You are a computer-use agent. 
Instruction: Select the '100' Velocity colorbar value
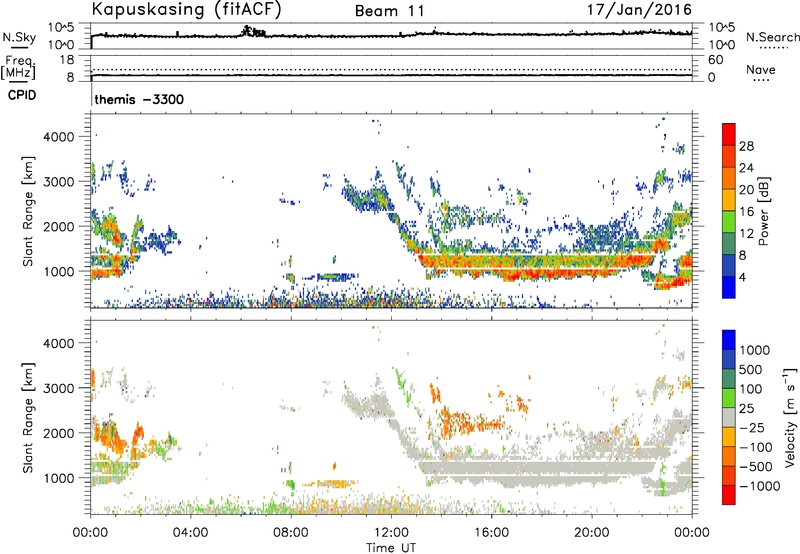click(x=751, y=389)
